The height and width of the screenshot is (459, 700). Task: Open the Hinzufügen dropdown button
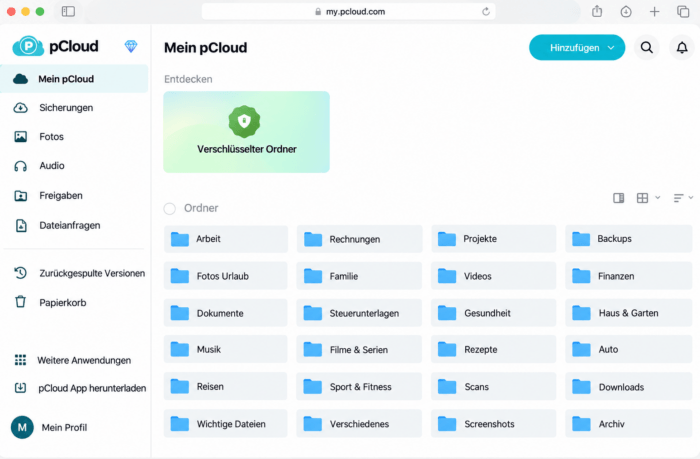tap(577, 47)
